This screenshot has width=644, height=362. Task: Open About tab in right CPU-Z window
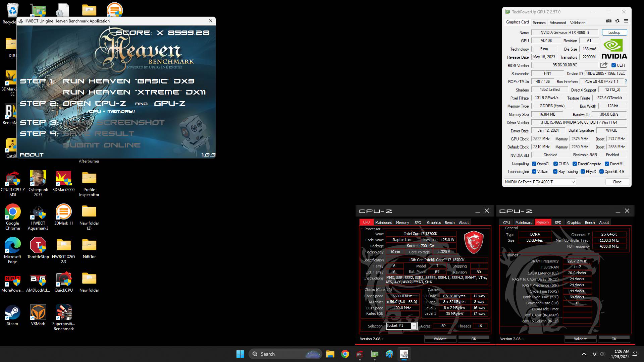[x=604, y=223]
